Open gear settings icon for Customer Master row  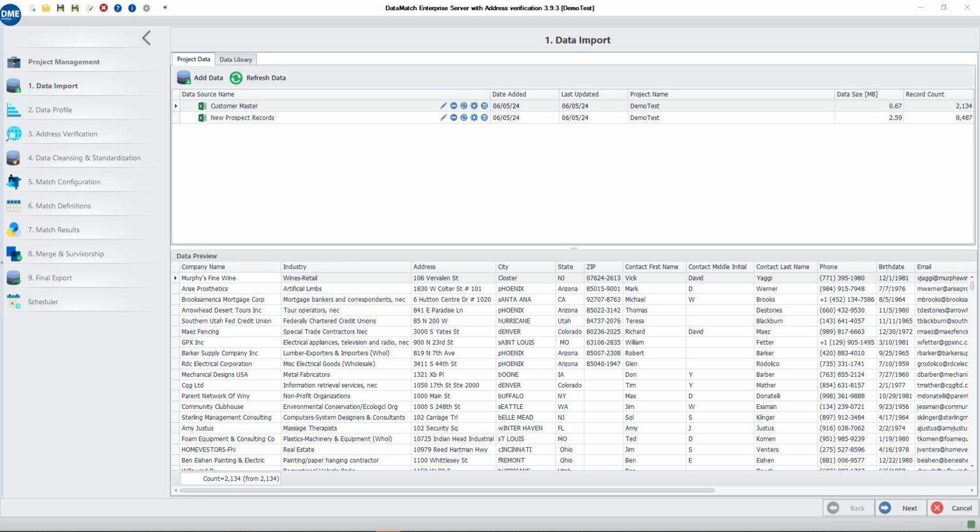[474, 106]
